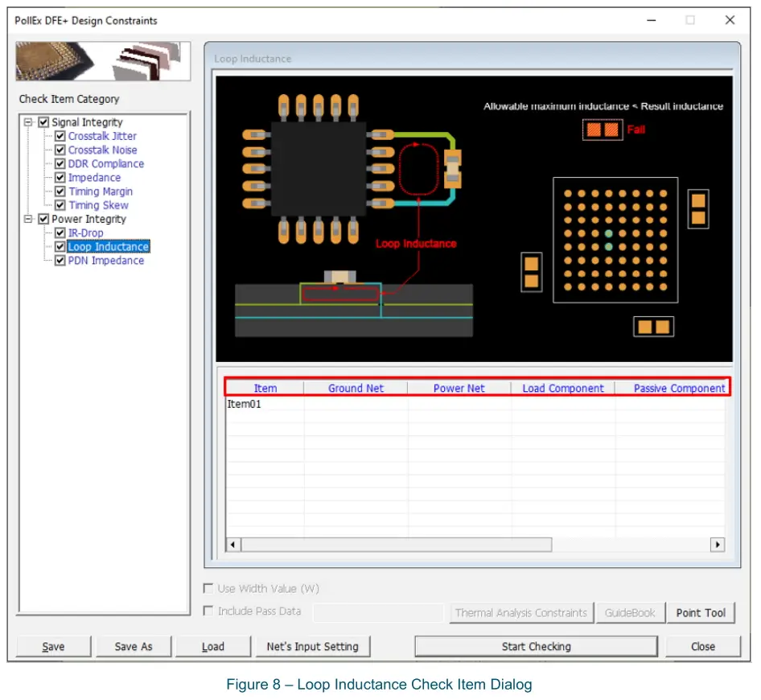Collapse the Signal Integrity tree node

point(29,123)
